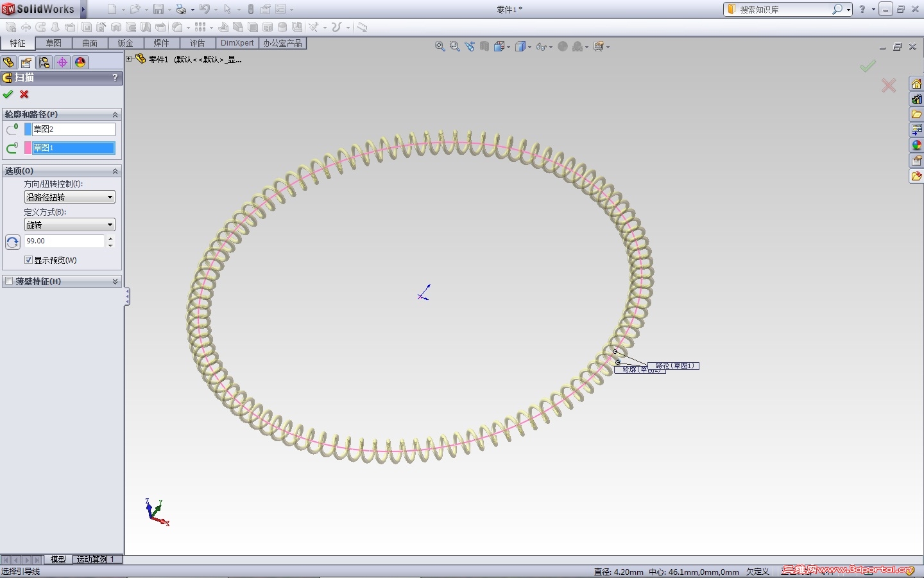Cancel the sweep using the panel's red X

[x=24, y=94]
